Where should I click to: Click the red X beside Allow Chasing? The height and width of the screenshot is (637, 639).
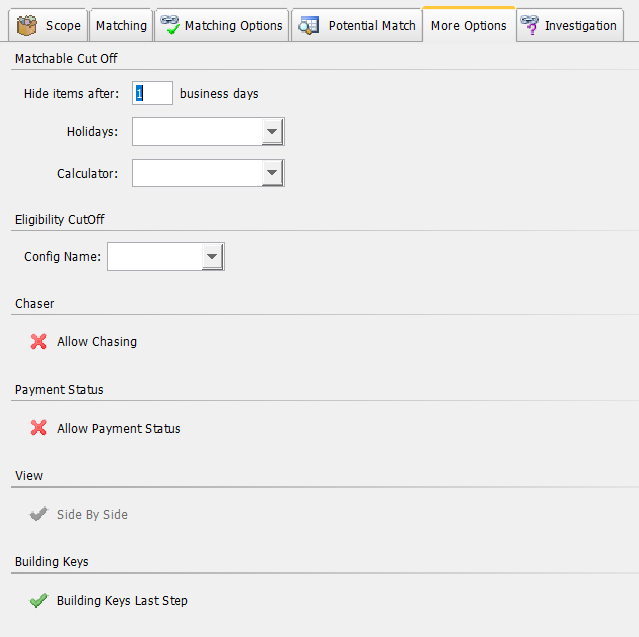tap(39, 342)
